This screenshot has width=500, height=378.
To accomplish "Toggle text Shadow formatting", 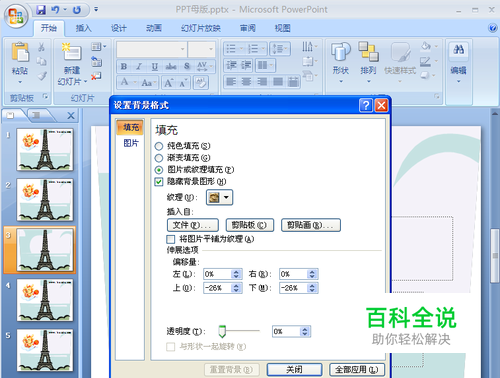I will 187,67.
